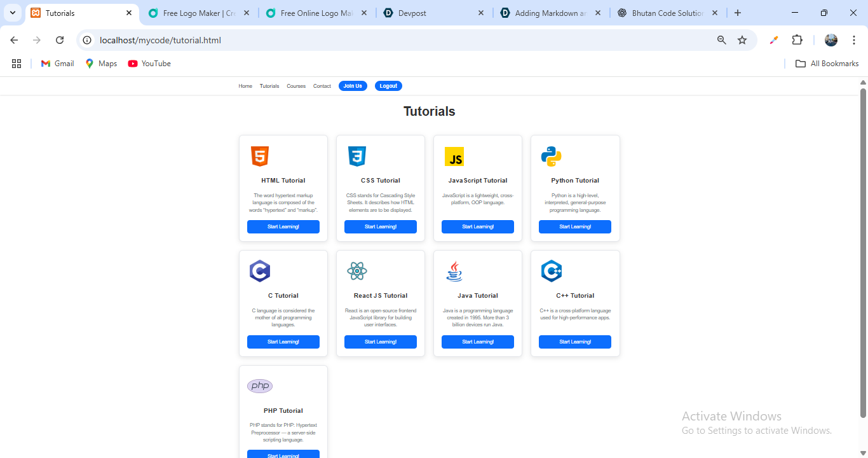868x458 pixels.
Task: Click the scrollbar up arrow
Action: (863, 82)
